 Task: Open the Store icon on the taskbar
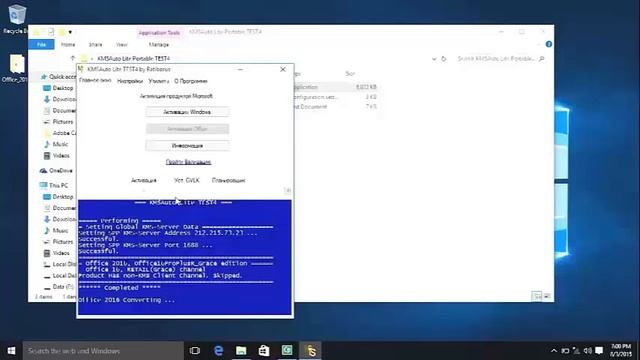[264, 351]
